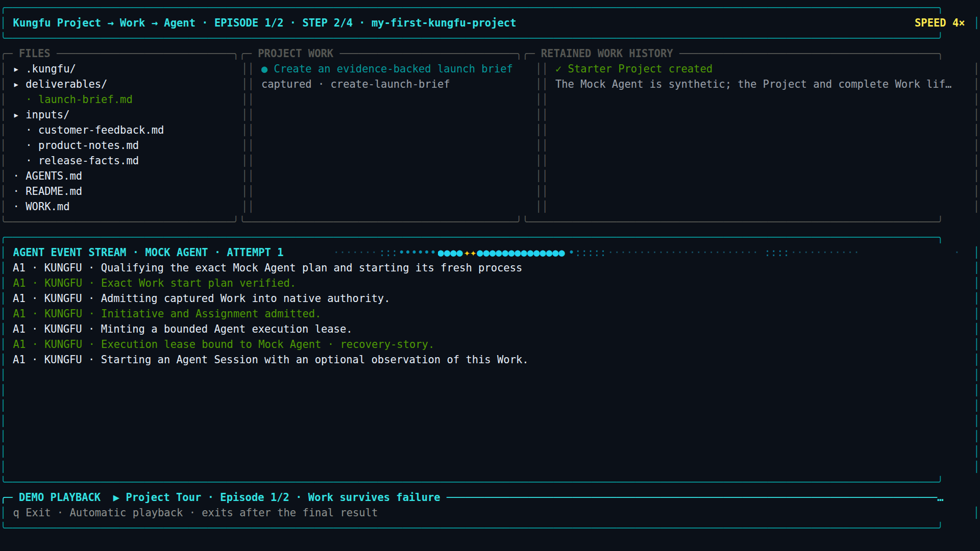This screenshot has height=551, width=980.
Task: Click 'Episode 1/2' in the playback bar
Action: 255,497
